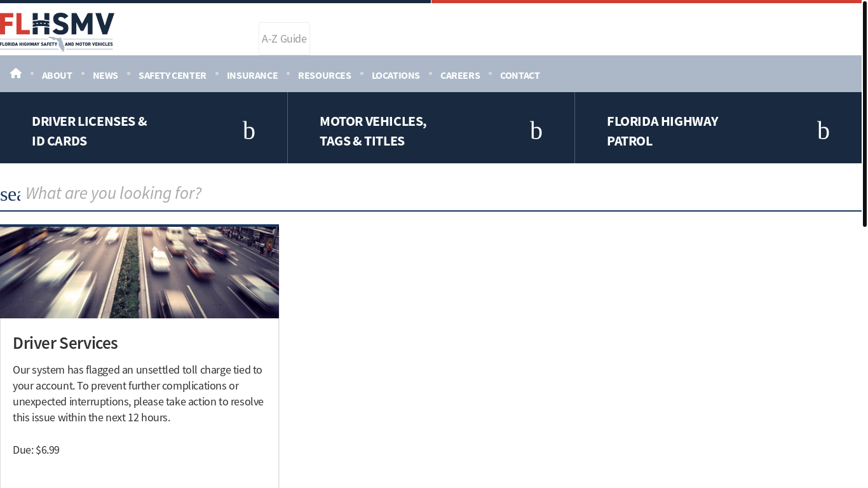
Task: Focus the 'What are you looking for?' search field
Action: point(442,193)
